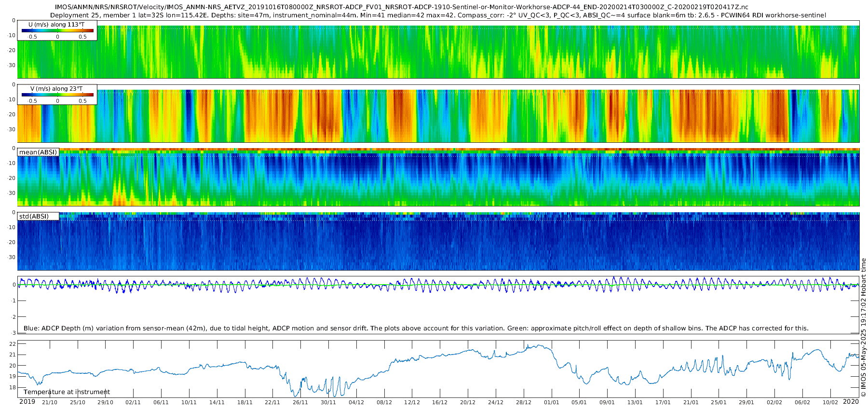Click the '01/01' date tick label
The image size is (868, 410).
(x=552, y=403)
